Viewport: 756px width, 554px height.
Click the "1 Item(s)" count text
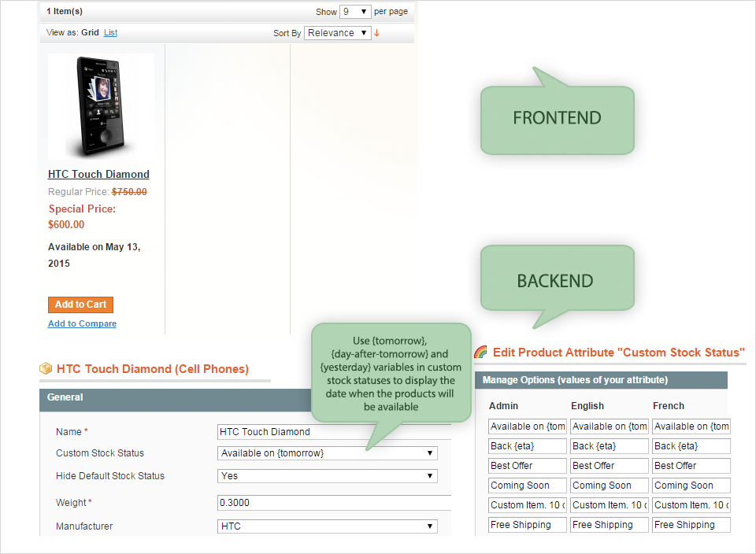(x=65, y=11)
